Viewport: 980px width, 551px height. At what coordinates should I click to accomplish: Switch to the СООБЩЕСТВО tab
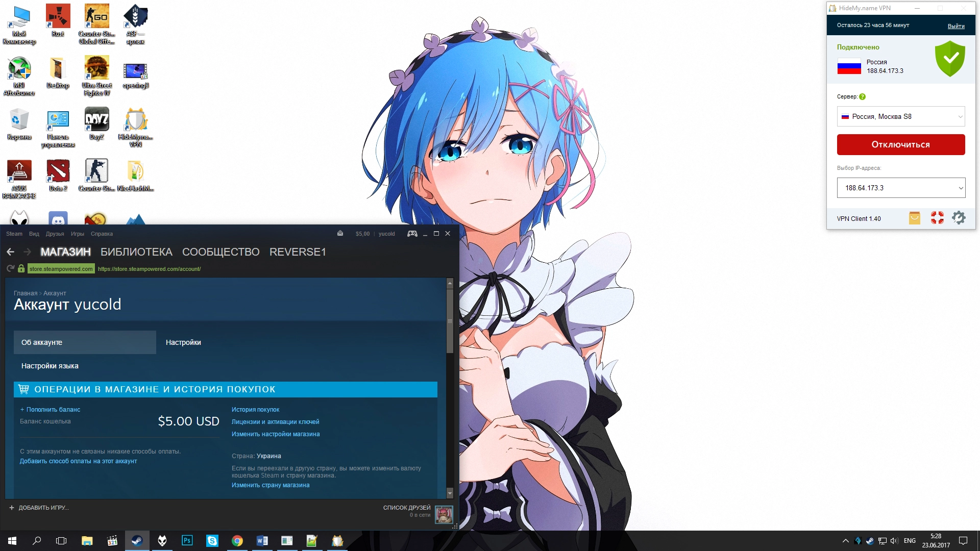221,252
